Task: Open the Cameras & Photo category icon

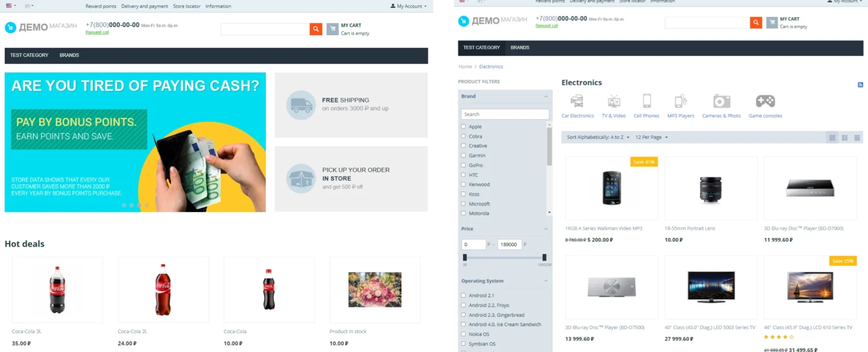Action: [x=721, y=101]
